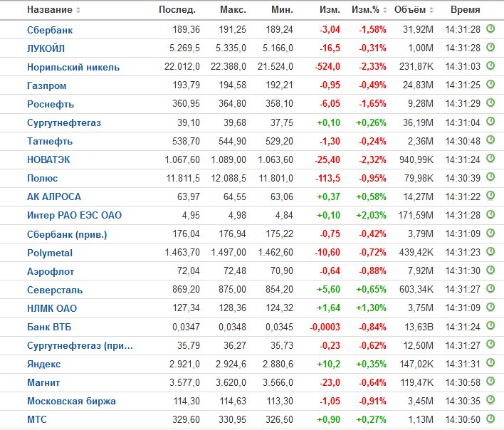Click the clock icon in the Сургутнефтегаз (при... row

[x=490, y=345]
